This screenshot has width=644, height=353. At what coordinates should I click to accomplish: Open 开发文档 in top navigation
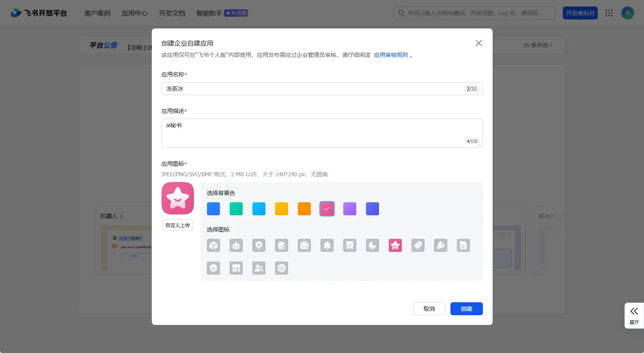pos(172,13)
